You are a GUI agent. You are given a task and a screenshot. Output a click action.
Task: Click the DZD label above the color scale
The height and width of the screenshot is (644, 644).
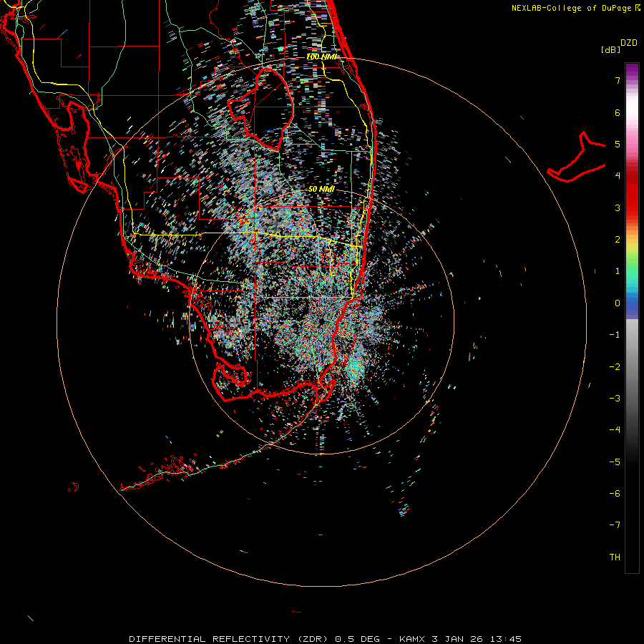click(x=629, y=43)
